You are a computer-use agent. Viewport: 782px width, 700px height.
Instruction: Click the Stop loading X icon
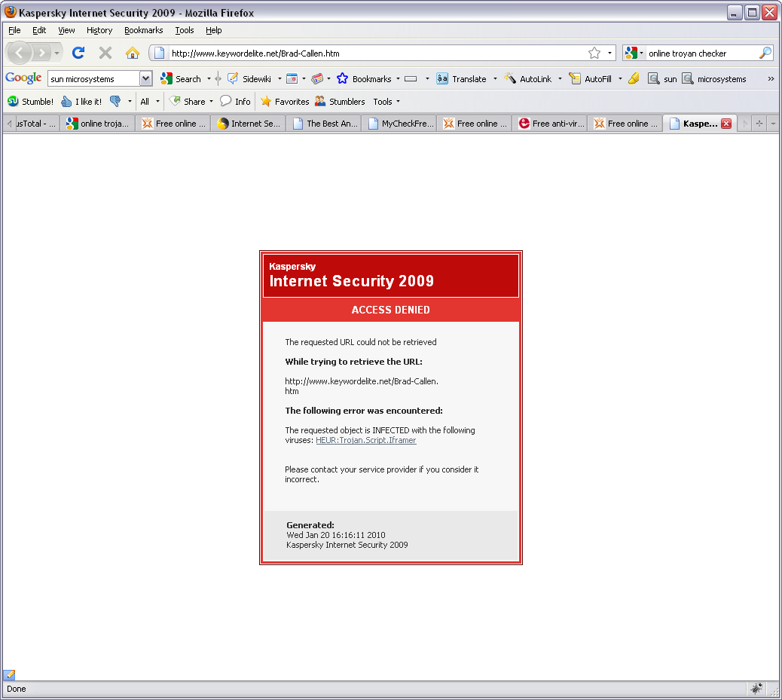click(105, 53)
